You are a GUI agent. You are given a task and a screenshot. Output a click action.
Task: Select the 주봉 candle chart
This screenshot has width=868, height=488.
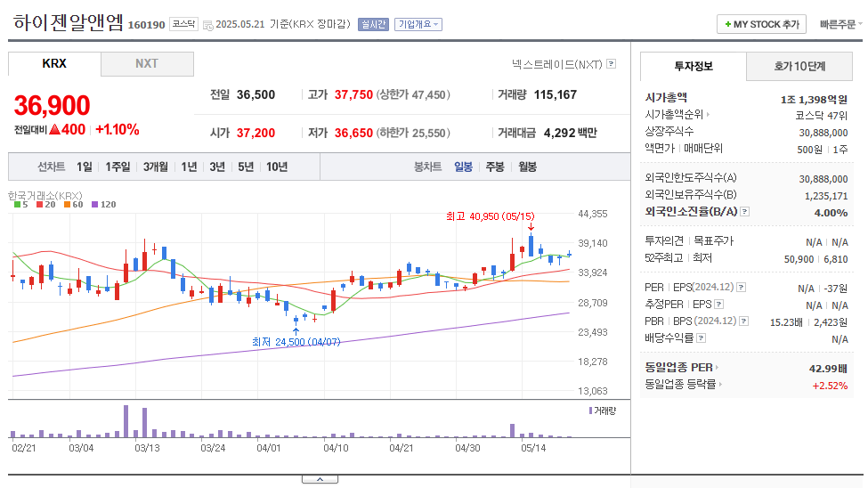coord(495,167)
